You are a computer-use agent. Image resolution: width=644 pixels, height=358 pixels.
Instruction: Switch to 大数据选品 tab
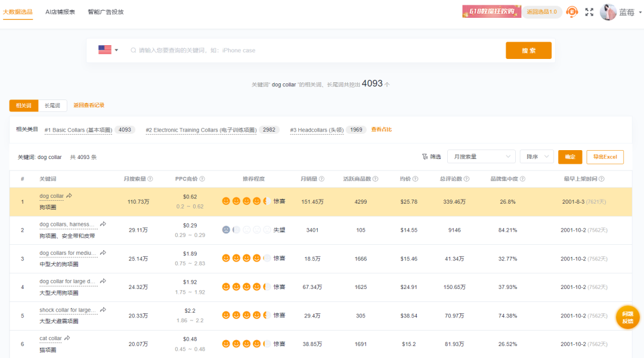(x=18, y=12)
